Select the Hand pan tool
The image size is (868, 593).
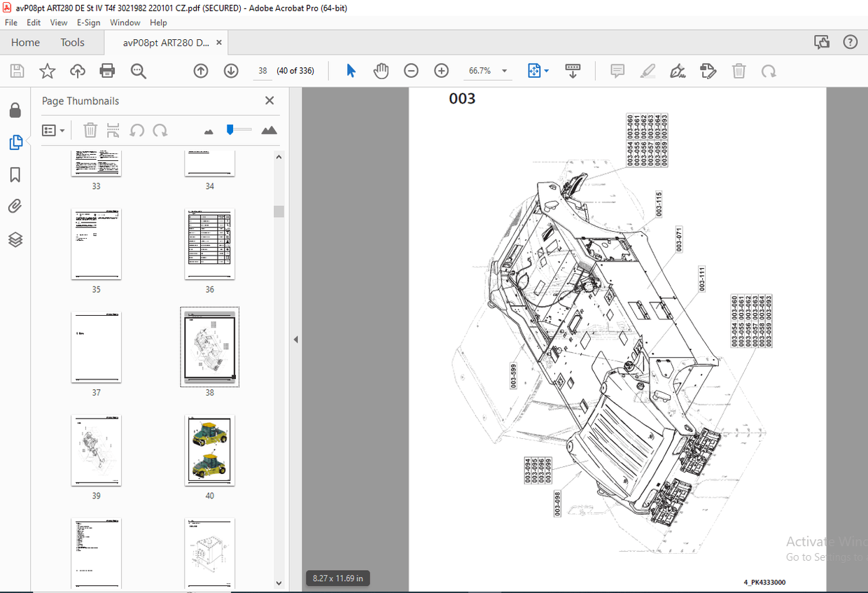381,71
